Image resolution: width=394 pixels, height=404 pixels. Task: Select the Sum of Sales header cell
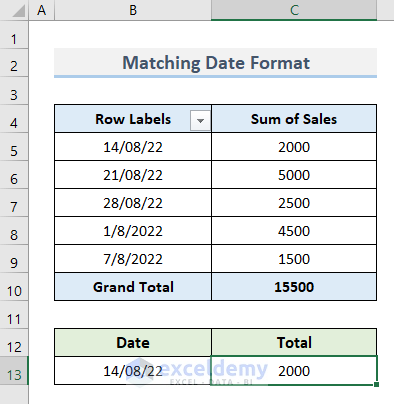point(294,119)
